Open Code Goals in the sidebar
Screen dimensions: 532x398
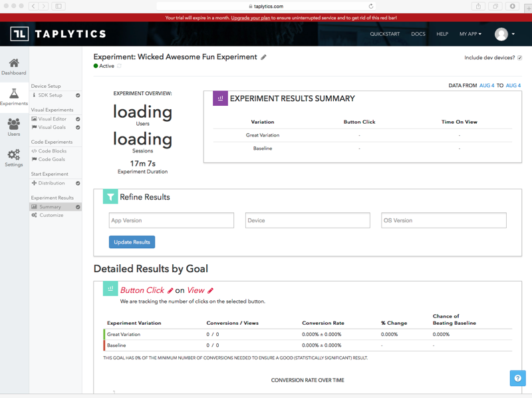(x=52, y=159)
